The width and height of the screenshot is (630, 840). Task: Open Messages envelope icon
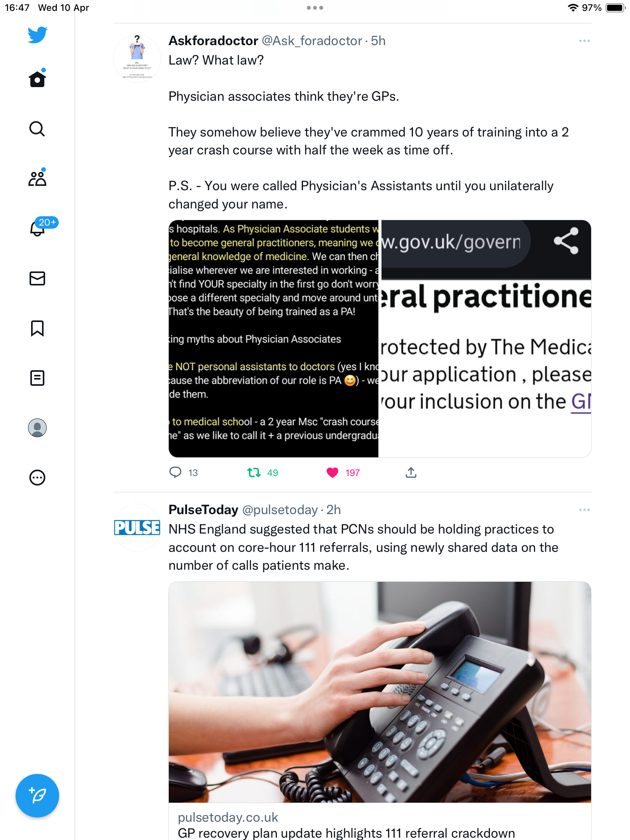pos(37,278)
